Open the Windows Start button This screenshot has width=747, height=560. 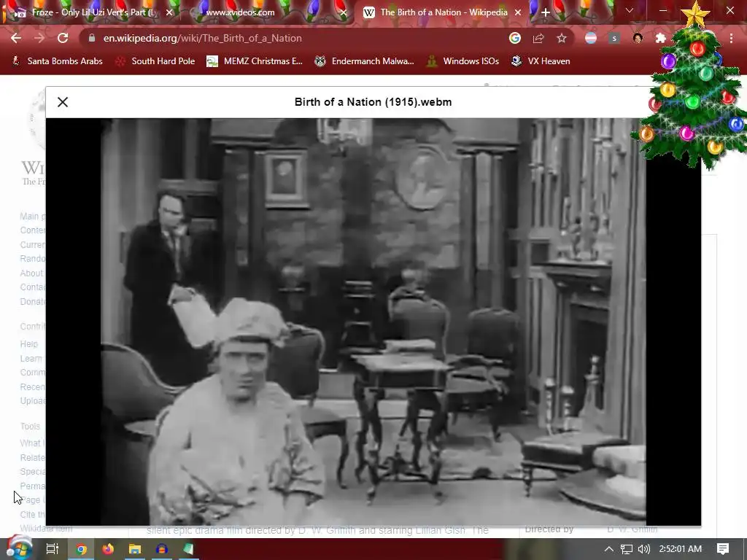19,548
